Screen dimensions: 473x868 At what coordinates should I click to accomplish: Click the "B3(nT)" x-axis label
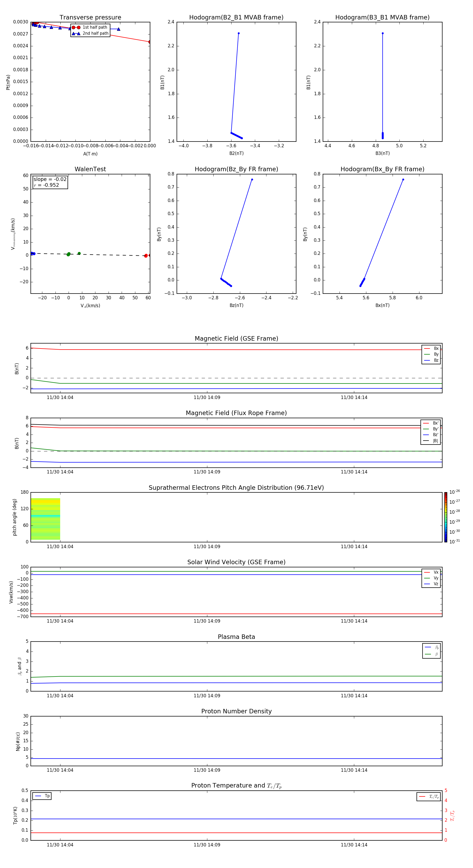pyautogui.click(x=382, y=153)
